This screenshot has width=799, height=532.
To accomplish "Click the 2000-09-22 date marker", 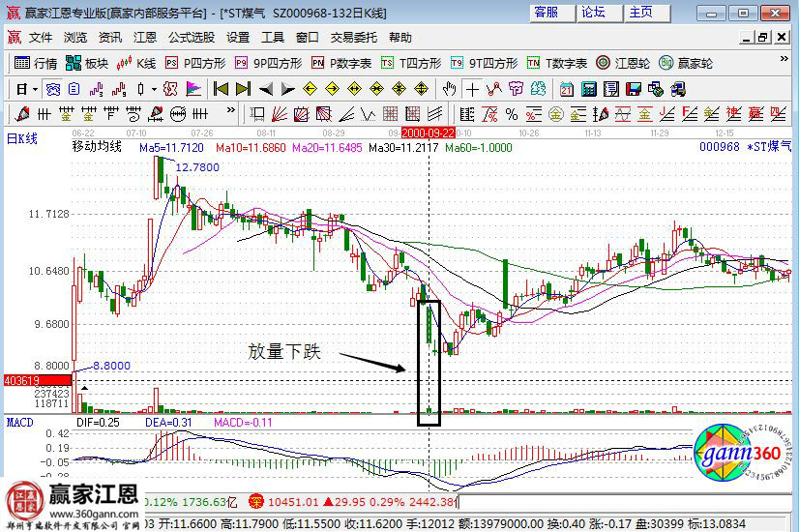I will (428, 131).
